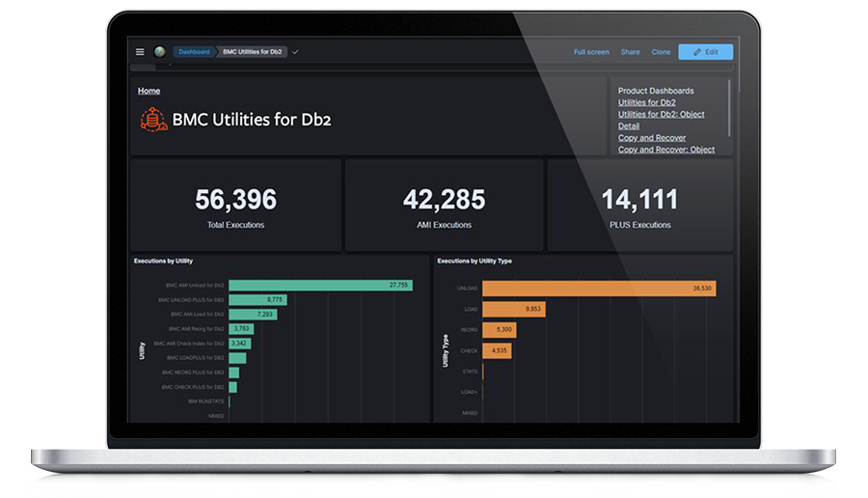Select the BMC Utilities for Db2 breadcrumb

[x=251, y=52]
